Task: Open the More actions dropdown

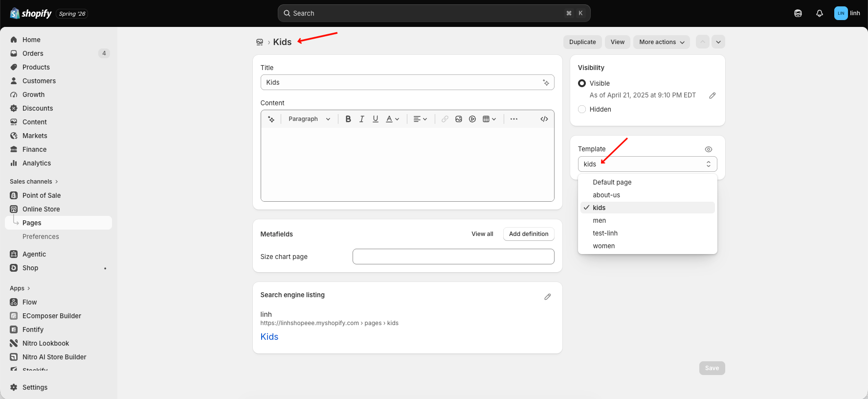Action: point(662,42)
